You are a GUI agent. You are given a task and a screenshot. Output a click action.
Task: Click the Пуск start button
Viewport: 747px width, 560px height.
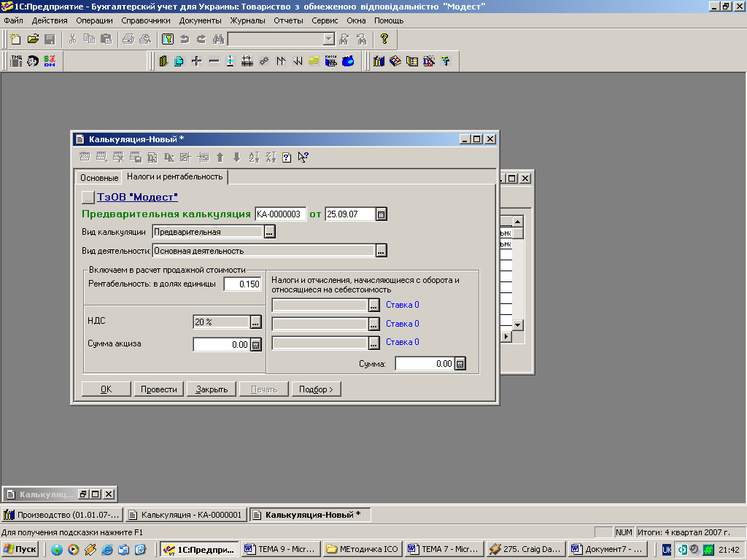pyautogui.click(x=20, y=549)
